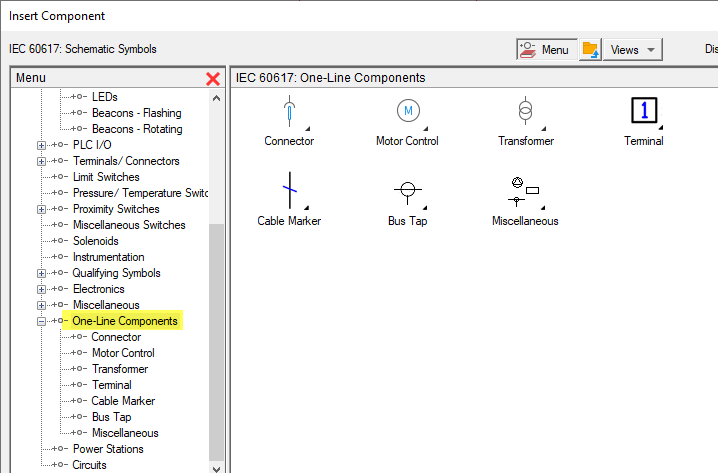Select Instrumentation tree item

click(x=108, y=257)
